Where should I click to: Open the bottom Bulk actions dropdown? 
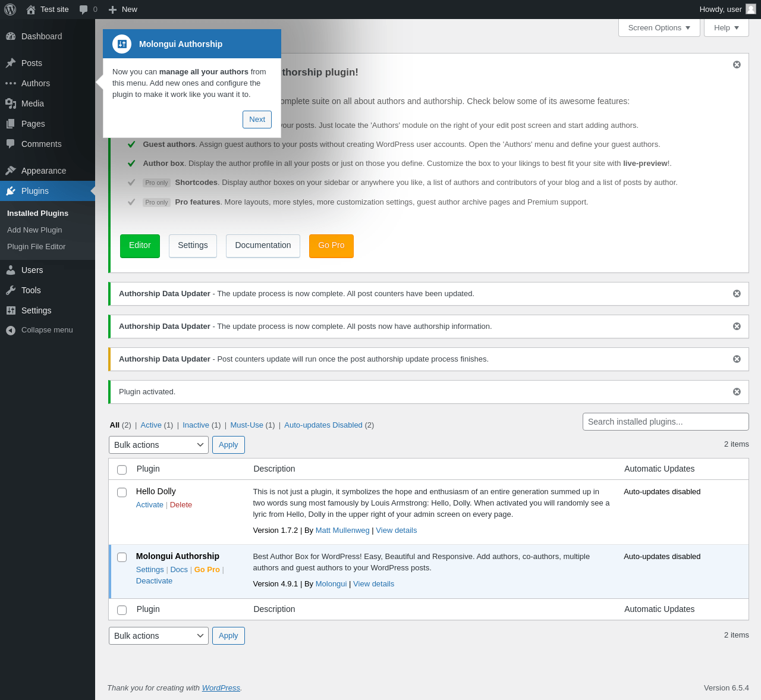pyautogui.click(x=159, y=636)
